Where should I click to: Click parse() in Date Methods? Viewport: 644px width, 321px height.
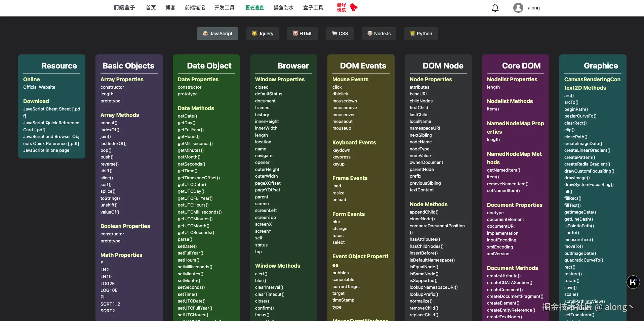coord(185,239)
